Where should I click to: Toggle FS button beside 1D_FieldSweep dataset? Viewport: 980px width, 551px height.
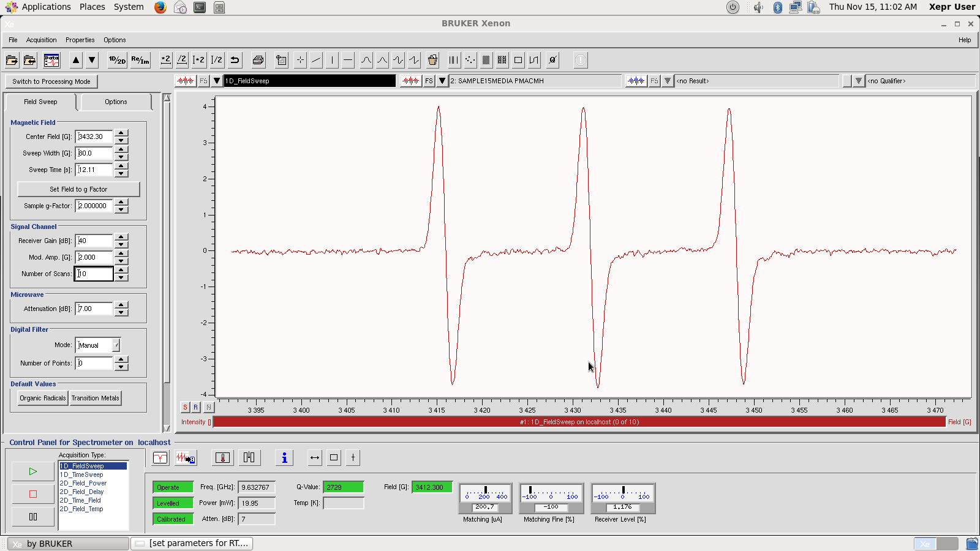point(203,81)
